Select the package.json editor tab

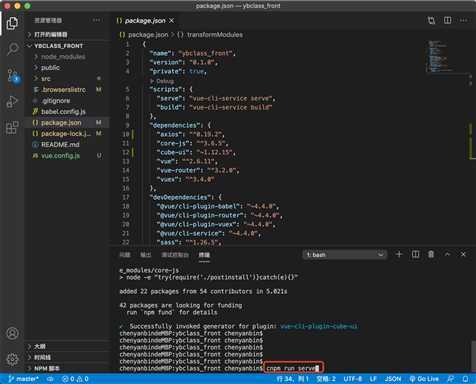coord(145,21)
